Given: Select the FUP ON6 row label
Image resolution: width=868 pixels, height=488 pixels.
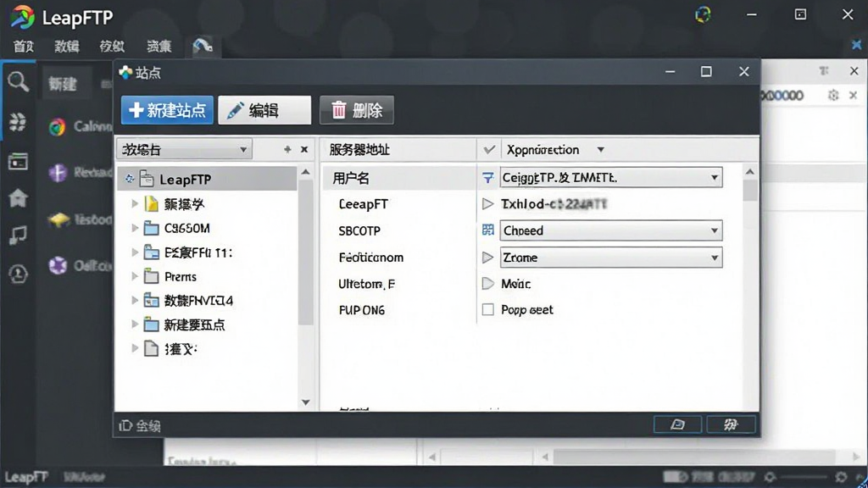Looking at the screenshot, I should (361, 310).
